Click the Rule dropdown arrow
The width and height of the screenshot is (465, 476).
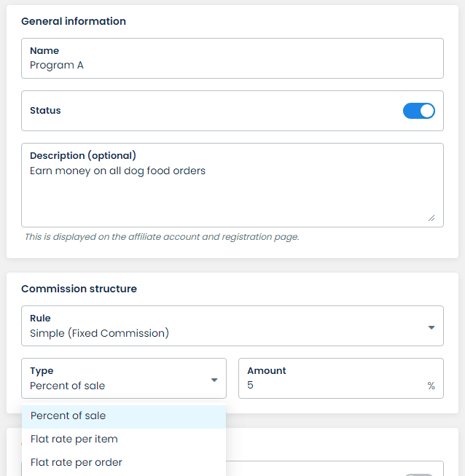pyautogui.click(x=431, y=327)
